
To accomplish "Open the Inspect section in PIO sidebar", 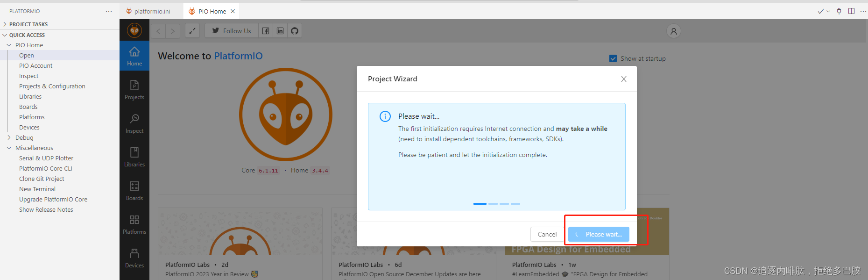I will point(134,123).
